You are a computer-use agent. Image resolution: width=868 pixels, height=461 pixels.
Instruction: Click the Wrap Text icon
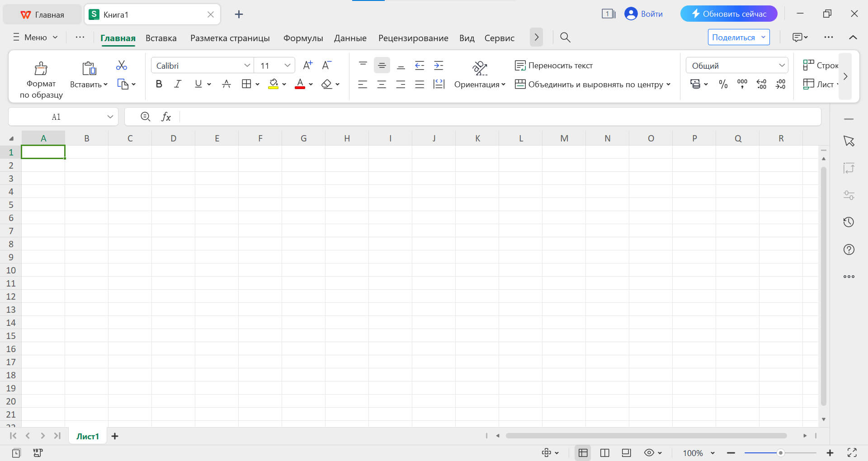tap(520, 65)
